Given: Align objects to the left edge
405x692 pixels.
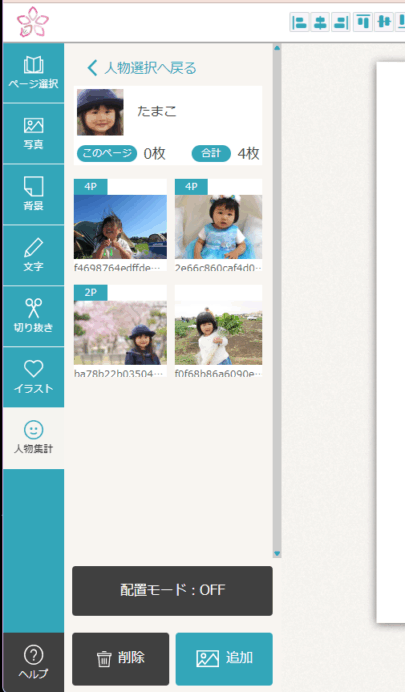Looking at the screenshot, I should [x=299, y=22].
